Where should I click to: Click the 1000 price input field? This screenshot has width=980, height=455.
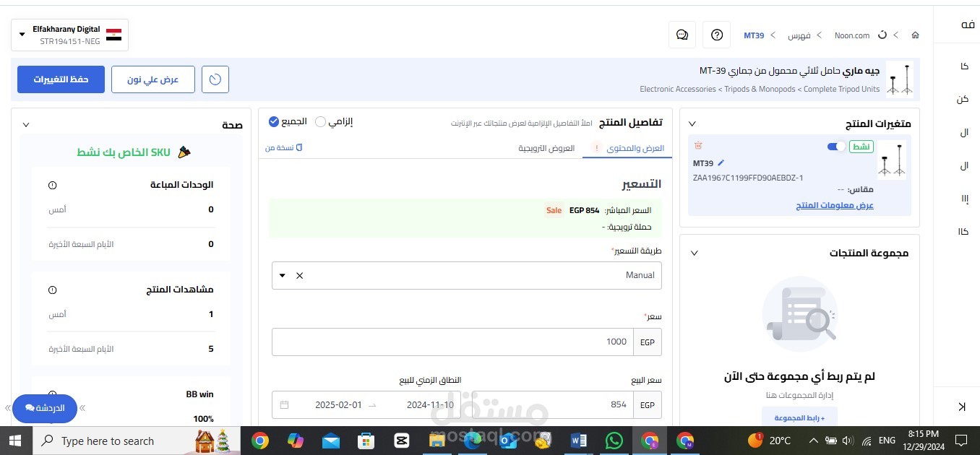tap(452, 342)
